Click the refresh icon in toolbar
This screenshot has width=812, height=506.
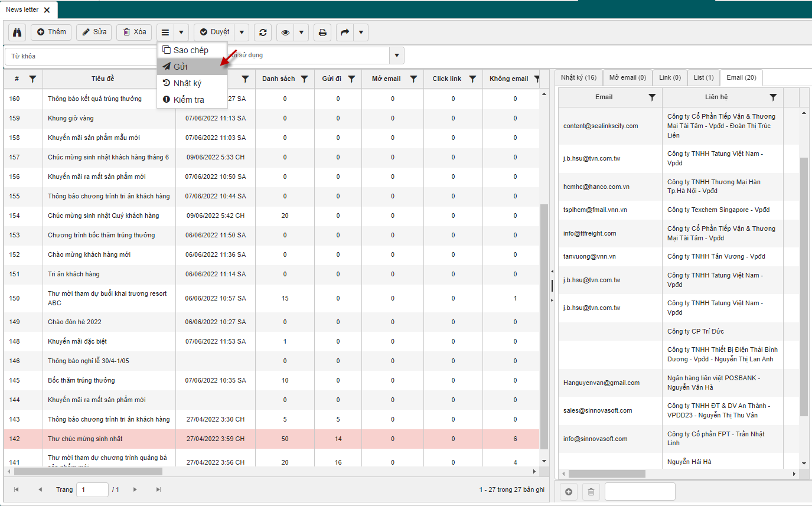tap(263, 32)
